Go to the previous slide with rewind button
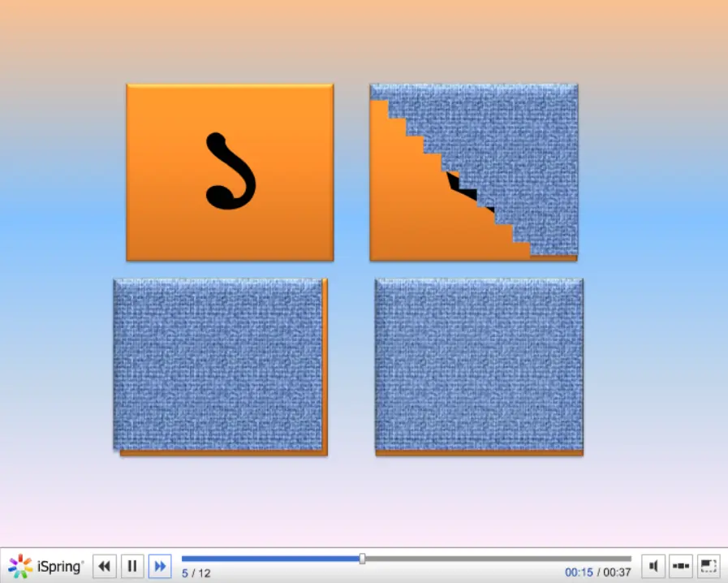 point(105,566)
